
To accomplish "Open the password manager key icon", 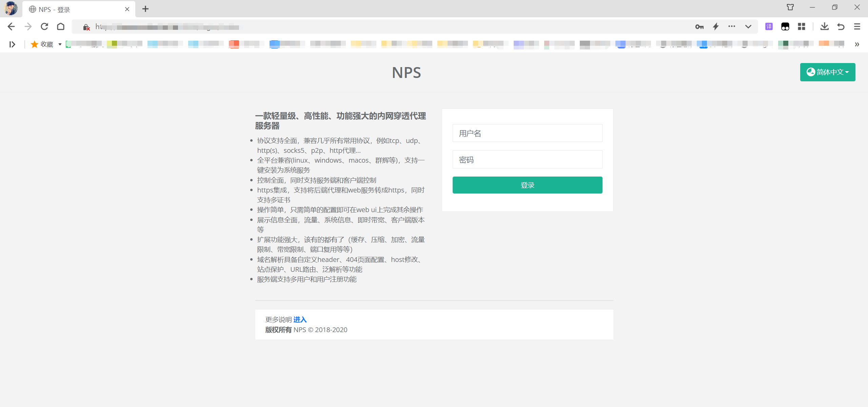I will [699, 26].
